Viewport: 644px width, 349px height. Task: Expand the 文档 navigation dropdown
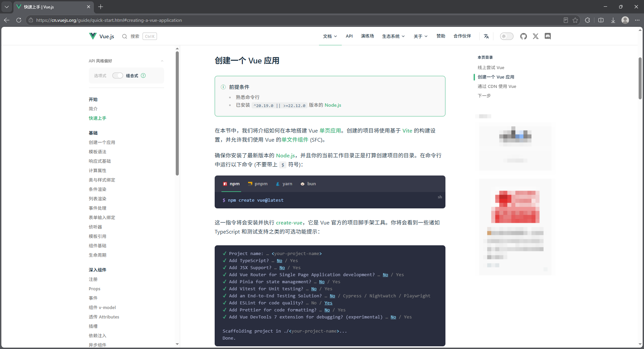330,36
